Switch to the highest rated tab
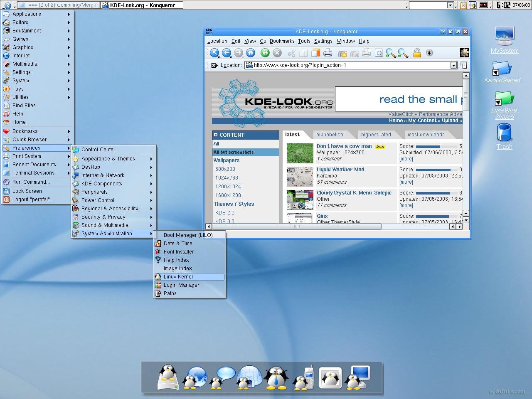This screenshot has height=399, width=532. 376,135
